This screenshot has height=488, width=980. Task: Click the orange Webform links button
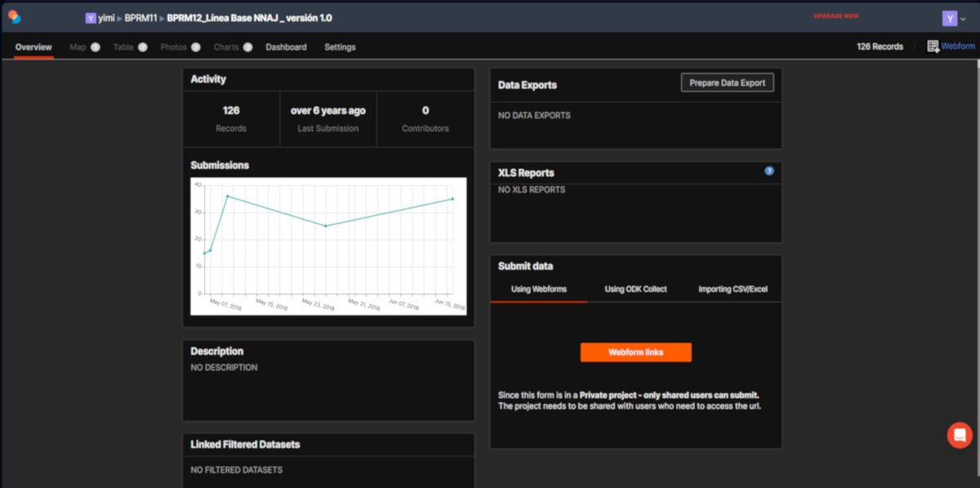(x=636, y=352)
